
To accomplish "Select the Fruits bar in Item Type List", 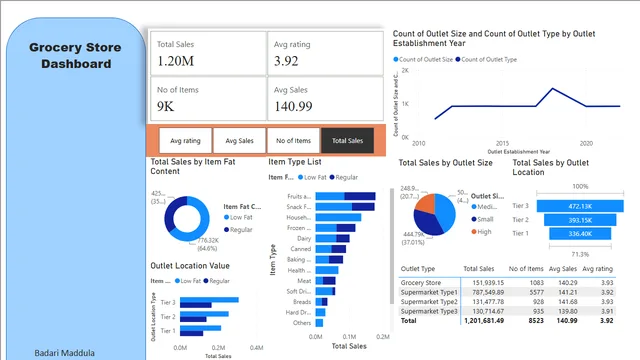I will coord(345,196).
